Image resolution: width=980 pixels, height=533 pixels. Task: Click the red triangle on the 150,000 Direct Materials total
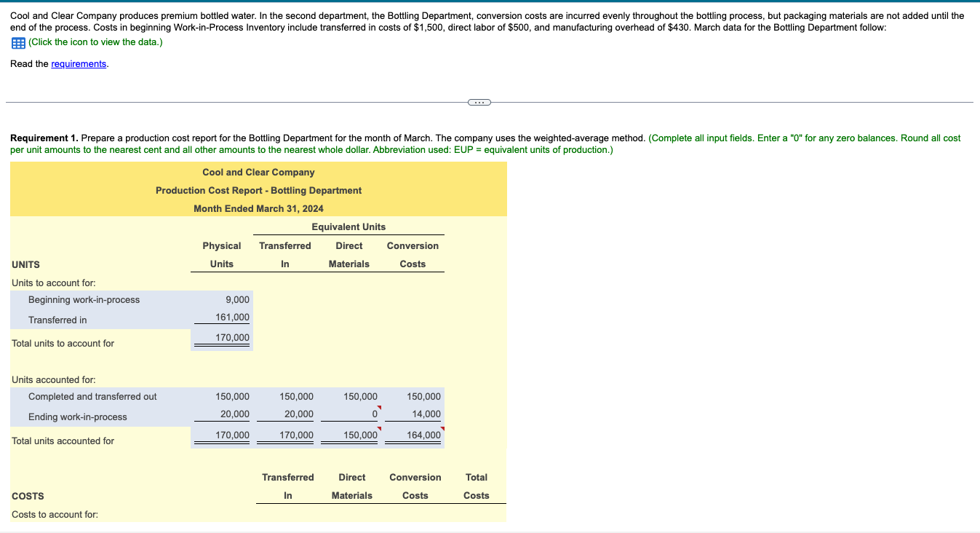379,430
